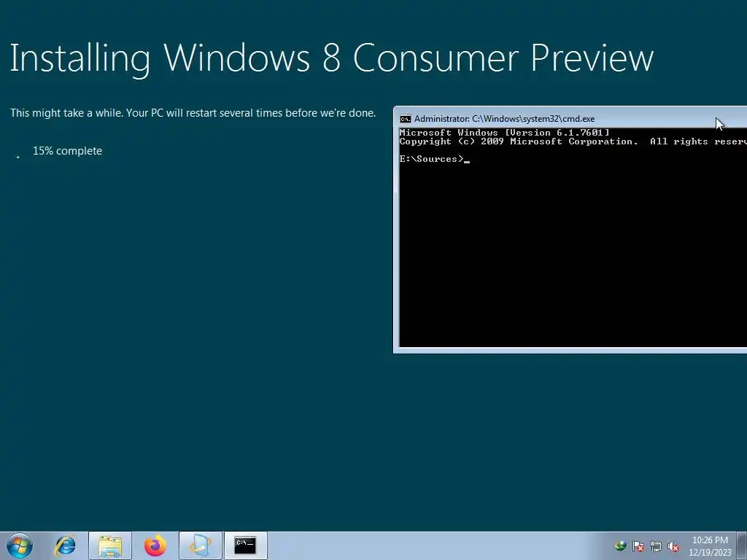Click the 'This might take a while' message
The height and width of the screenshot is (560, 747).
(x=193, y=113)
